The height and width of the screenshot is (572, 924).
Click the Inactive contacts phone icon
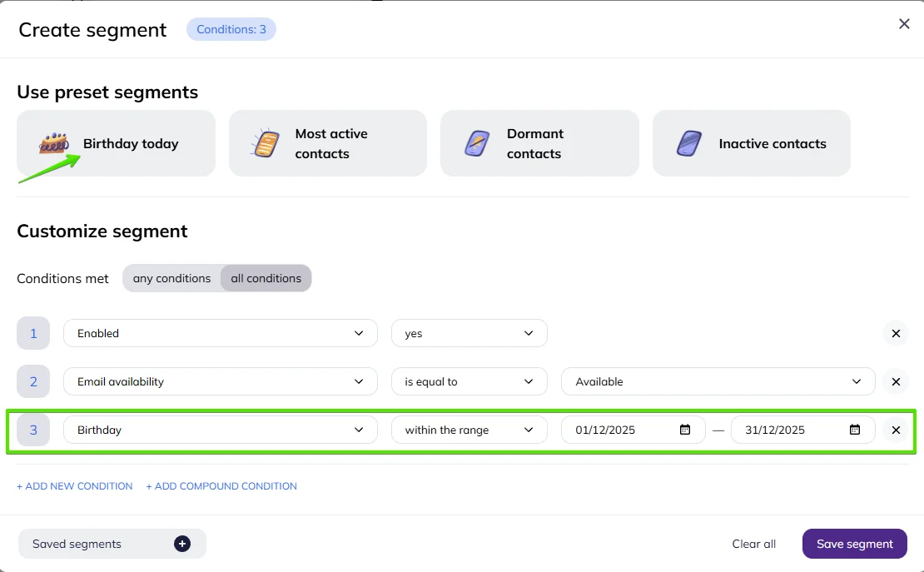(689, 143)
